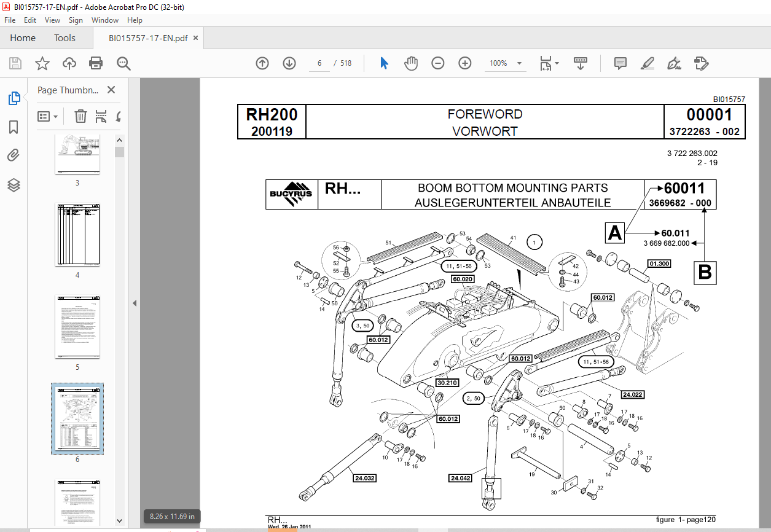Switch to the Tools tab

(x=65, y=38)
